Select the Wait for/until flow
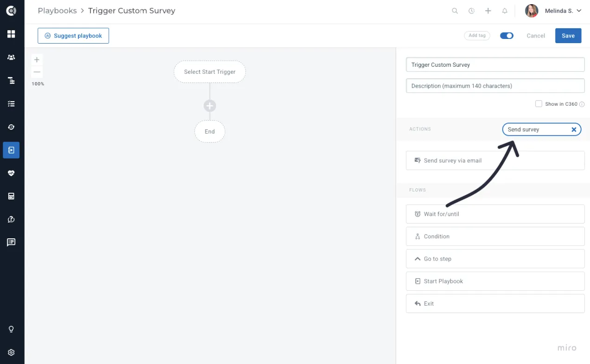 click(x=495, y=214)
